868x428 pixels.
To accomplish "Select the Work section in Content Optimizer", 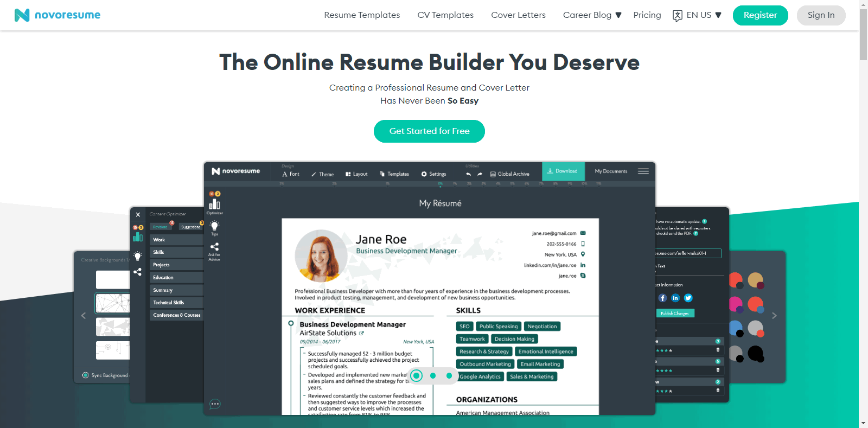I will (176, 240).
